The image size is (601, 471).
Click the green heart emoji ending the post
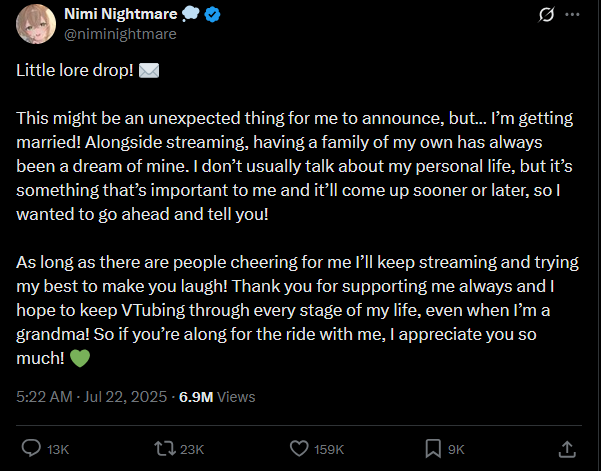tap(81, 356)
